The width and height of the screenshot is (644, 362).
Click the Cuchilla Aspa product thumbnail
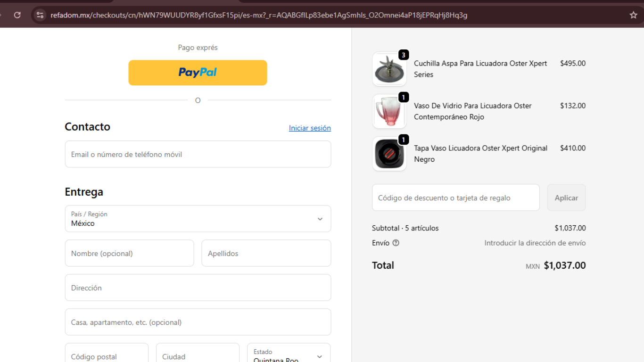[x=389, y=69]
